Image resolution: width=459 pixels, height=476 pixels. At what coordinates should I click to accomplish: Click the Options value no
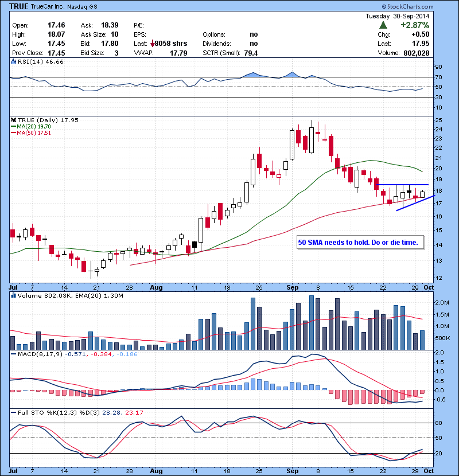(x=254, y=34)
